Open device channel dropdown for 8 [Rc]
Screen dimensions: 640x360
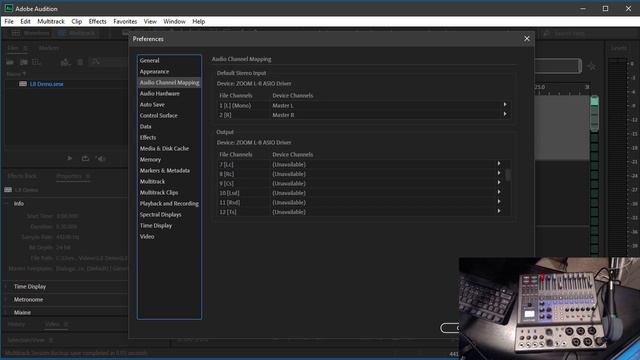point(499,173)
